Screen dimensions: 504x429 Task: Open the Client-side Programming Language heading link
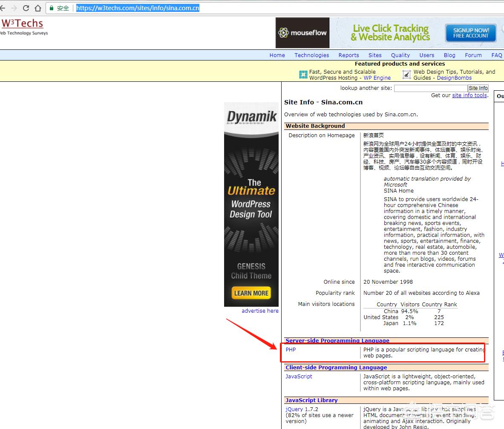(x=336, y=368)
